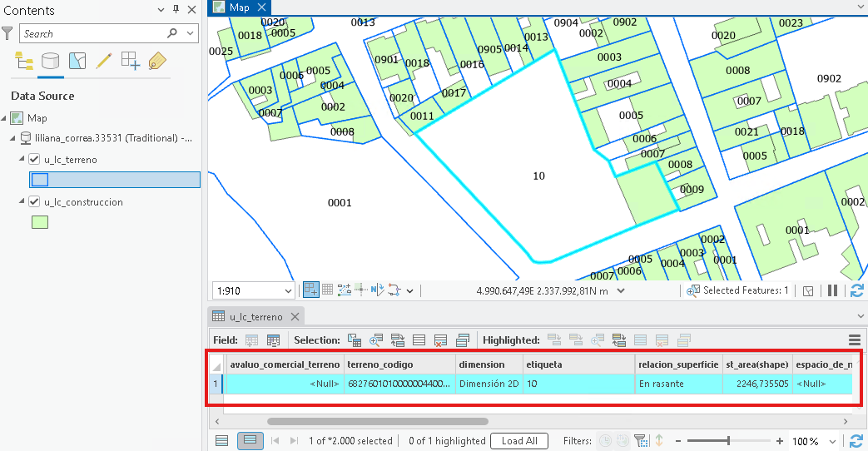This screenshot has height=451, width=868.
Task: Select List By Drawing Order icon
Action: pyautogui.click(x=24, y=60)
